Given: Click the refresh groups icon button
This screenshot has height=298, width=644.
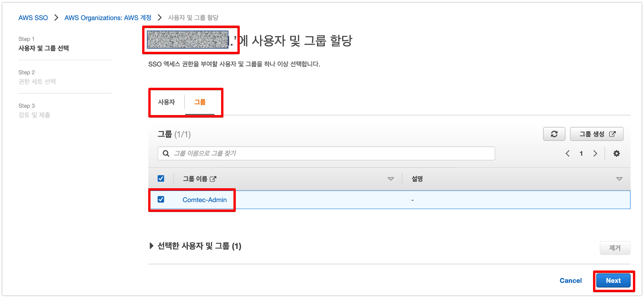Looking at the screenshot, I should tap(554, 134).
